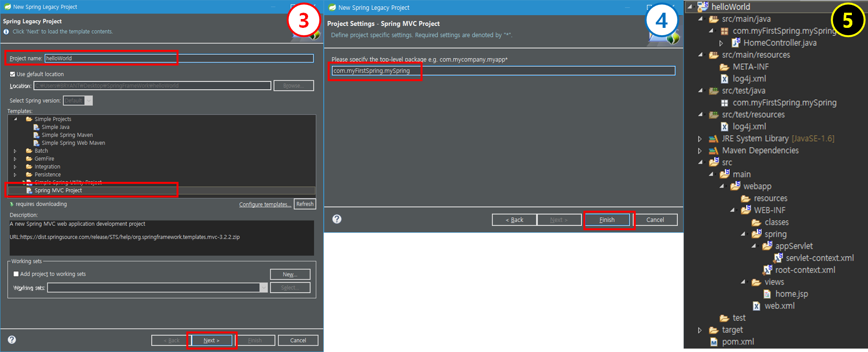
Task: Click the help icon in Project Settings dialog
Action: (337, 219)
